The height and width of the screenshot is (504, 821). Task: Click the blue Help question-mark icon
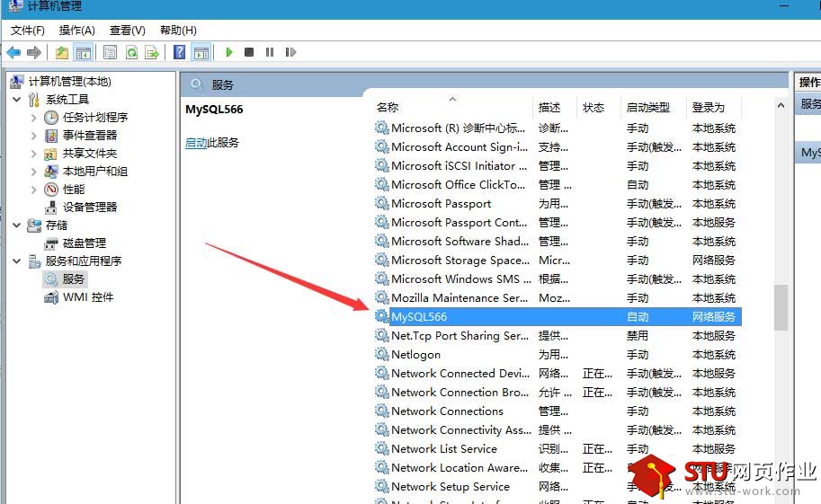tap(180, 52)
